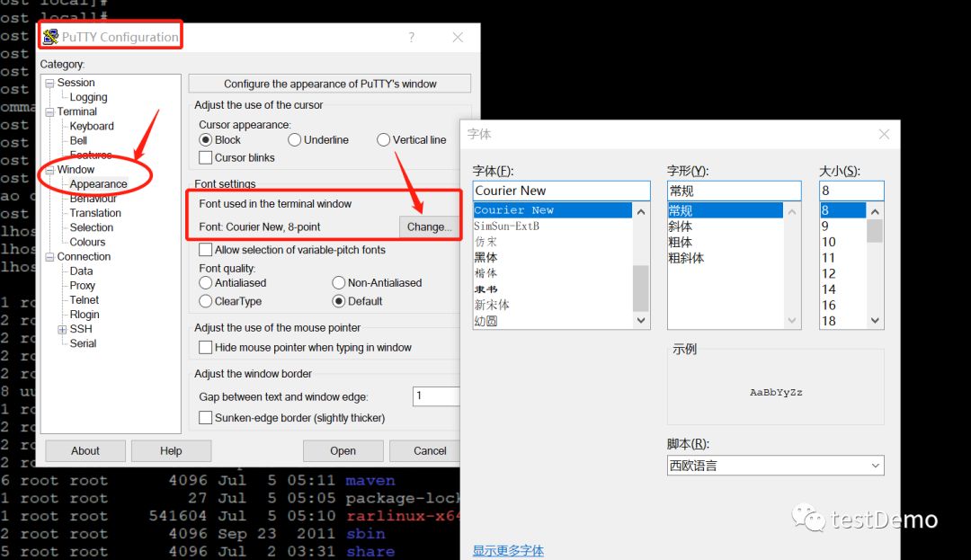Open the script dropdown showing 西欧语言

tap(775, 466)
